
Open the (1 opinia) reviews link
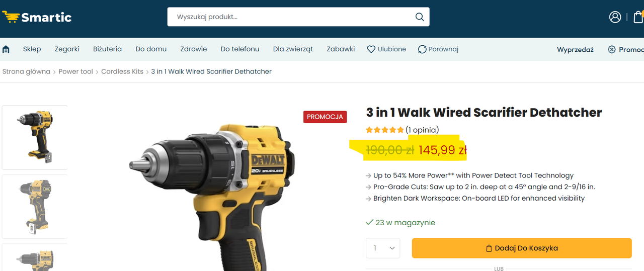422,130
